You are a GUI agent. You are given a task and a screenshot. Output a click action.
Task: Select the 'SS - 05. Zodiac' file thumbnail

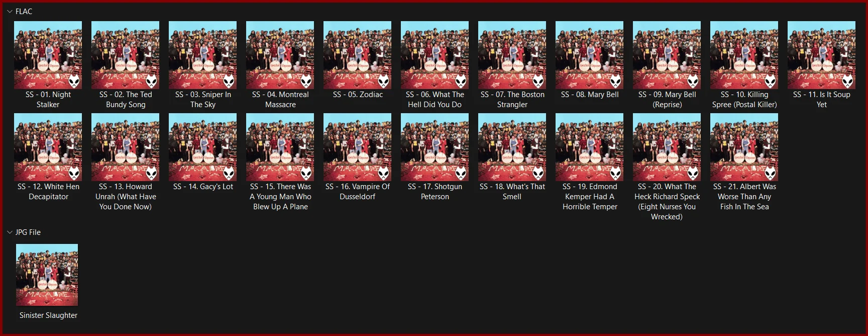point(358,55)
